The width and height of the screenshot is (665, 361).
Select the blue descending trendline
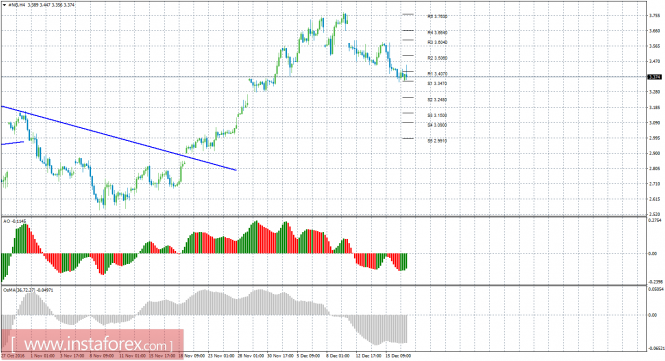(119, 138)
